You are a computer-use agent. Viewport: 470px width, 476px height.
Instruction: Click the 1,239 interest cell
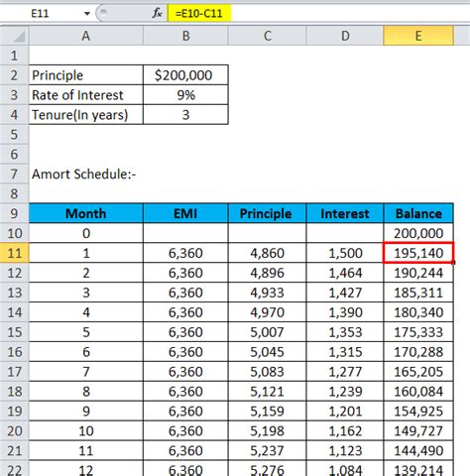click(345, 392)
